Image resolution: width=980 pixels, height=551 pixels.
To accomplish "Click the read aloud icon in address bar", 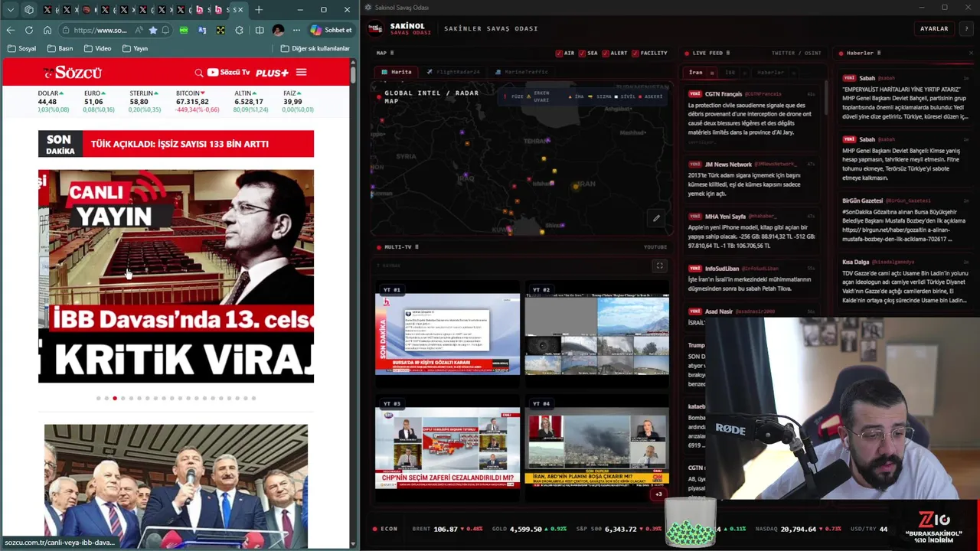I will click(138, 30).
